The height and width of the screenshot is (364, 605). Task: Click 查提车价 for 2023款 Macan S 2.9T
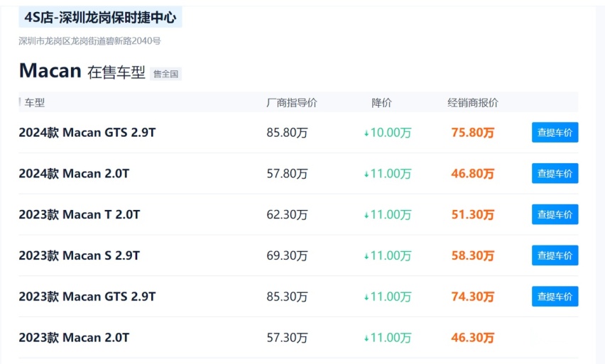555,255
